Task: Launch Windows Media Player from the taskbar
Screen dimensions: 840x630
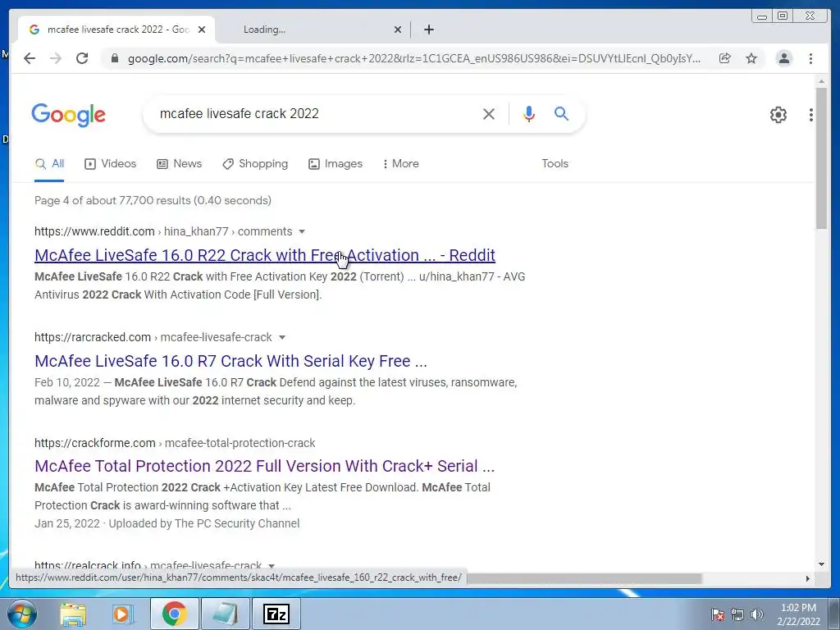Action: [122, 614]
